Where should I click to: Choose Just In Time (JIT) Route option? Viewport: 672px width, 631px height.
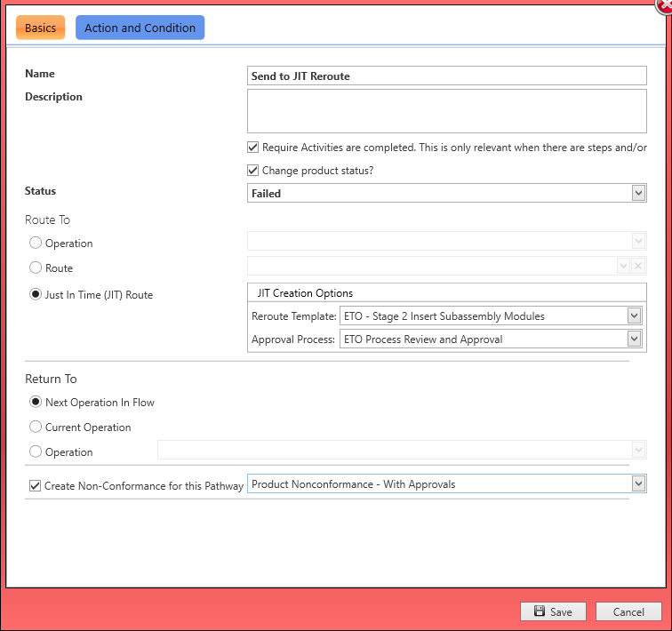point(36,294)
